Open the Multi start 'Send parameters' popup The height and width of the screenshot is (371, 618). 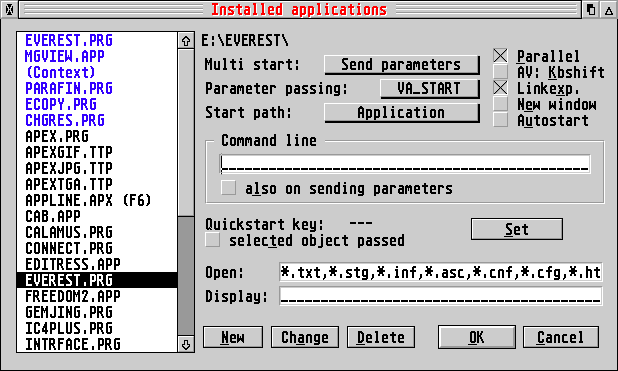(402, 65)
